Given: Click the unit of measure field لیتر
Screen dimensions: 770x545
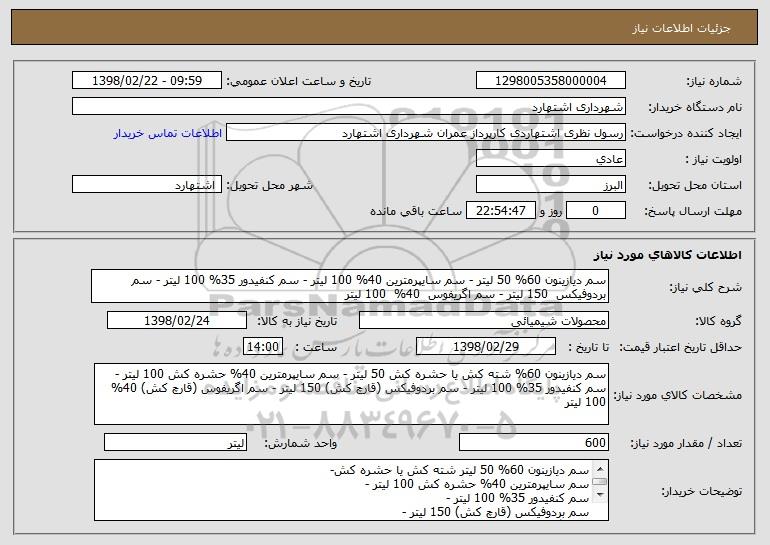Looking at the screenshot, I should (x=175, y=442).
